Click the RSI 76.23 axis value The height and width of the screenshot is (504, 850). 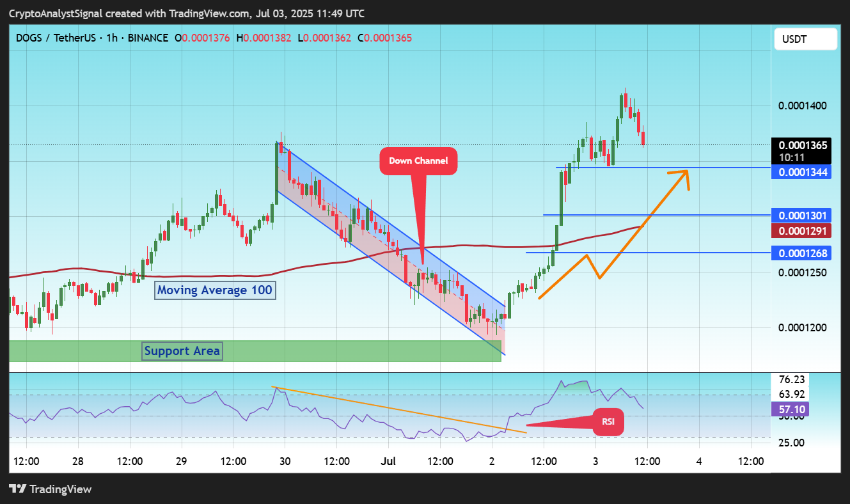click(x=792, y=379)
